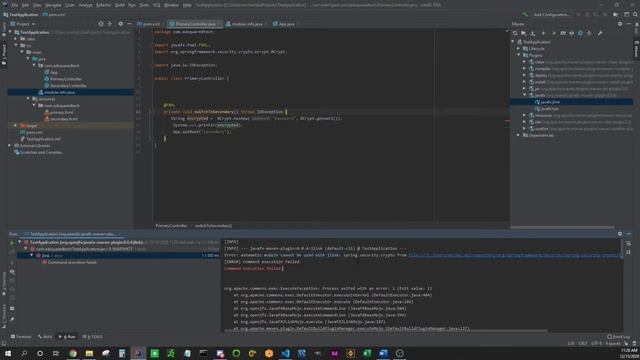The width and height of the screenshot is (640, 360).
Task: Click Execute Maven Goal icon
Action: tap(563, 33)
